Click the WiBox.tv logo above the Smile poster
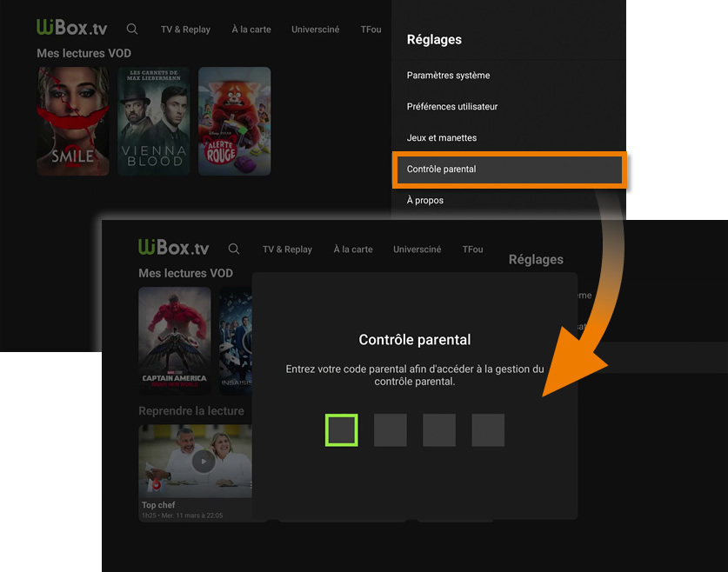This screenshot has height=572, width=728. click(72, 28)
